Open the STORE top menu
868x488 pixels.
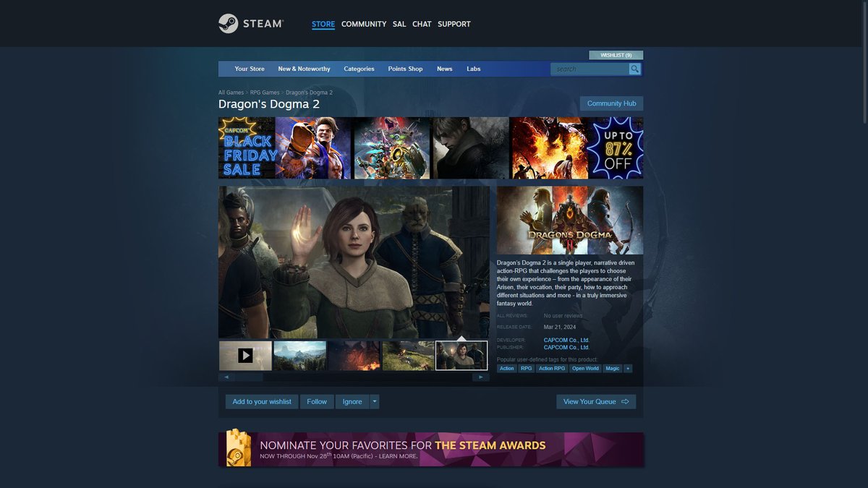323,24
